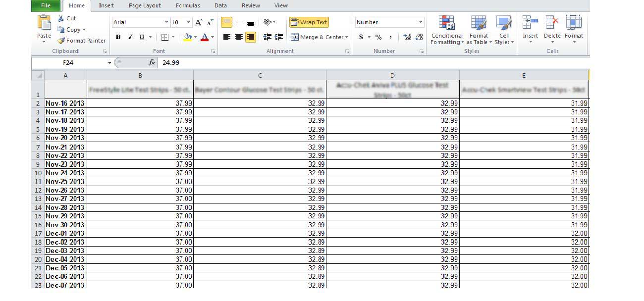Activate the Format Painter tool
Viewport: 644px width, 301px height.
coord(81,41)
